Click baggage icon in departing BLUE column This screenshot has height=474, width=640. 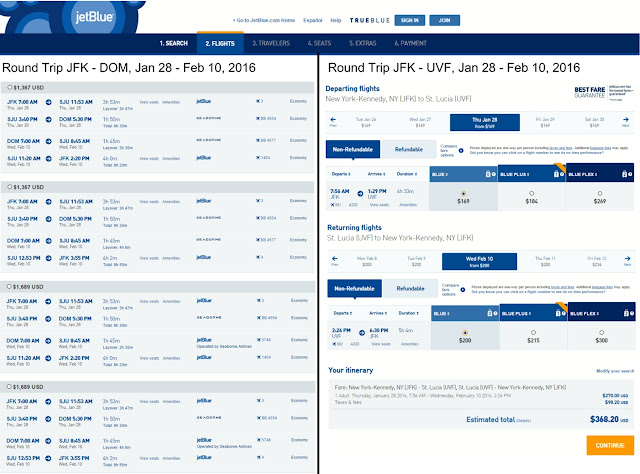click(x=488, y=174)
